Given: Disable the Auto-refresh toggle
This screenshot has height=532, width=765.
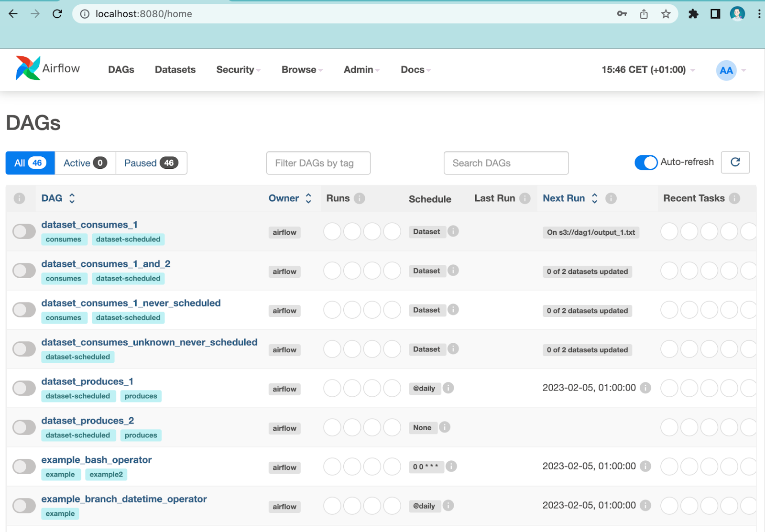Looking at the screenshot, I should click(646, 163).
